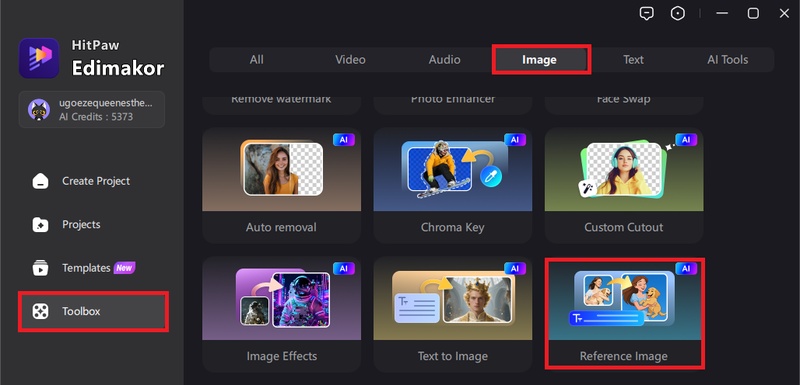Select Toolbox in sidebar
Screen dimensions: 800x385
[92, 311]
